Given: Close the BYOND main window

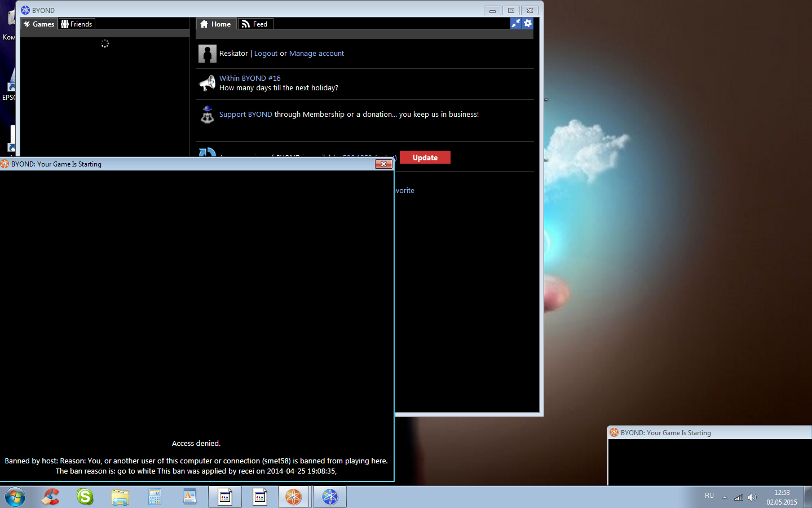Looking at the screenshot, I should click(x=529, y=10).
